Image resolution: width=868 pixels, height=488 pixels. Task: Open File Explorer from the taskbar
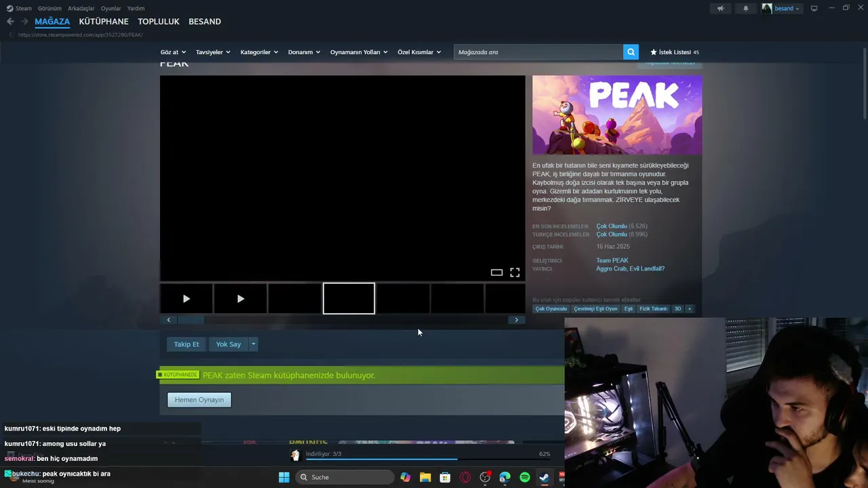click(x=425, y=477)
